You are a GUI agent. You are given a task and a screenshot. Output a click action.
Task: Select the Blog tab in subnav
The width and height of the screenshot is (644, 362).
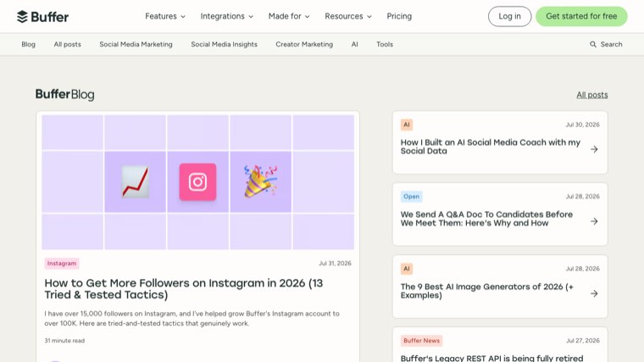pos(28,44)
